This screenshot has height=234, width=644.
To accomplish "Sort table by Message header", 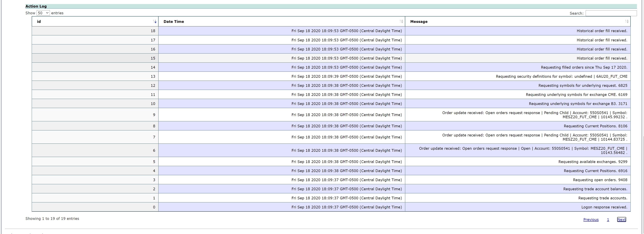I will pos(419,22).
